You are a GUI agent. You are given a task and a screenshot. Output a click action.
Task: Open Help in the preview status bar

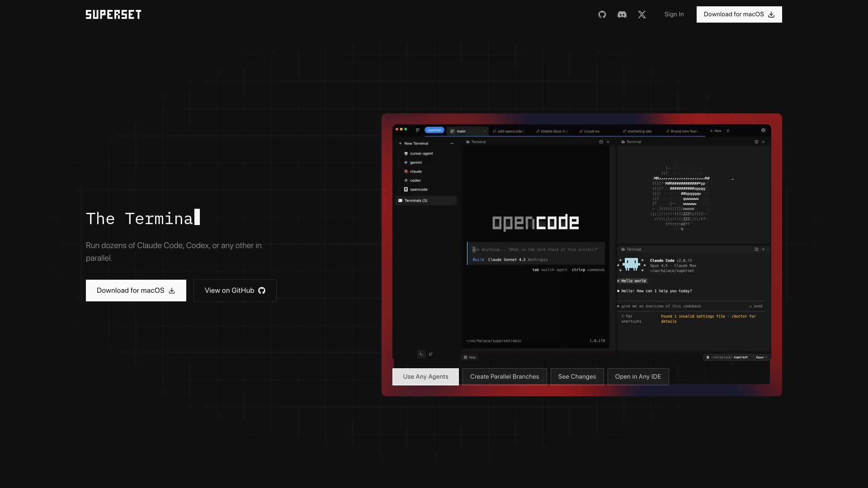[470, 357]
